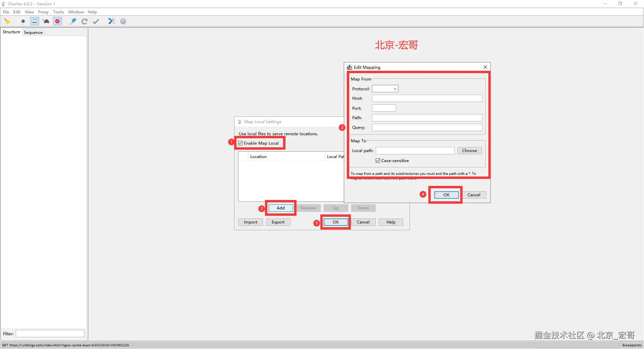Screen dimensions: 644x349
Task: Confirm Map Local Settings with OK
Action: (336, 222)
